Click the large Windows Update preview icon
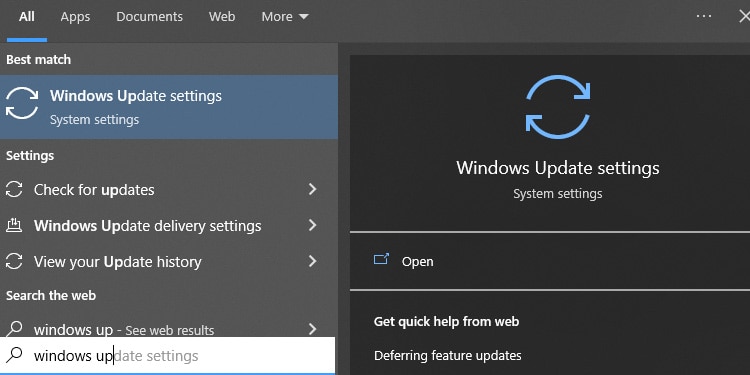The image size is (750, 375). pos(558,107)
